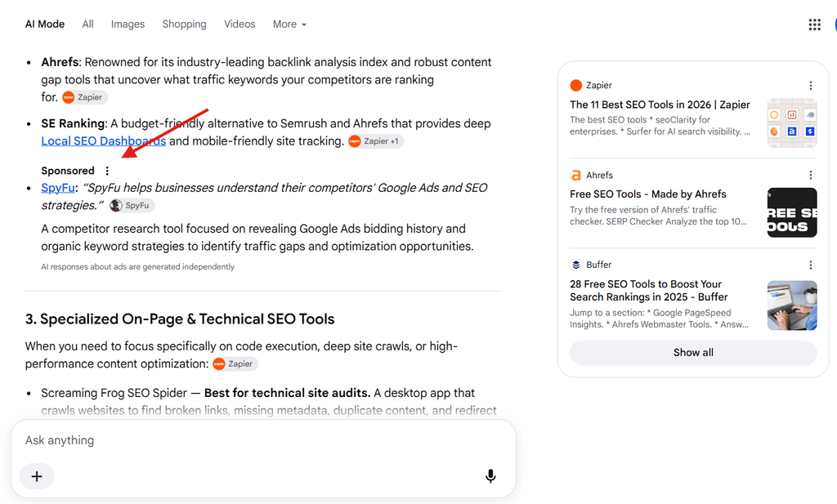Click the Zapier +1 citation chip
The height and width of the screenshot is (504, 837).
pos(375,141)
